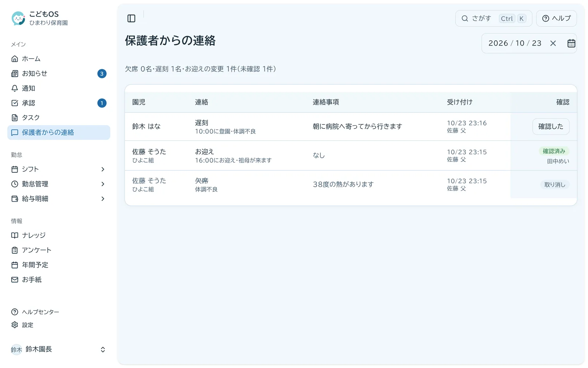This screenshot has width=588, height=368.
Task: Click the newspaper icon beside お知らせ
Action: 15,74
